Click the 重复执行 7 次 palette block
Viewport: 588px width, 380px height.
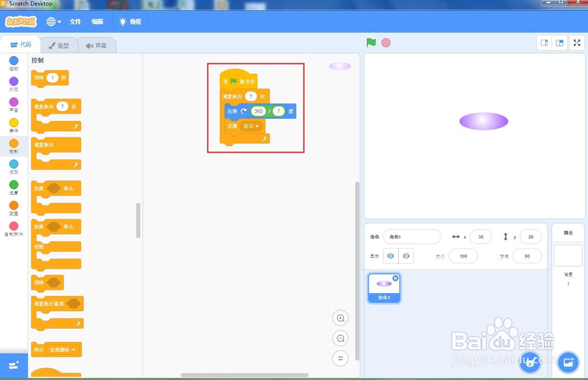56,115
